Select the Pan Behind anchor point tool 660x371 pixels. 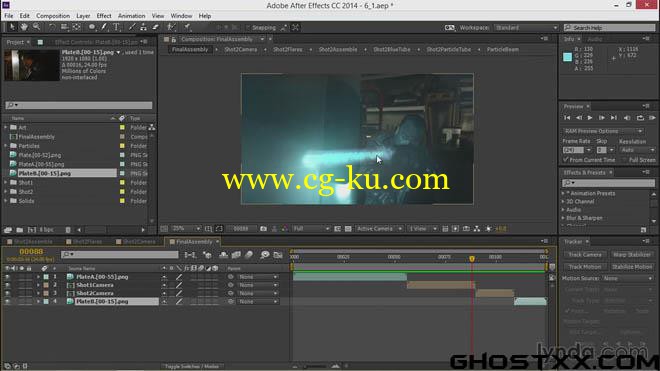[x=76, y=27]
